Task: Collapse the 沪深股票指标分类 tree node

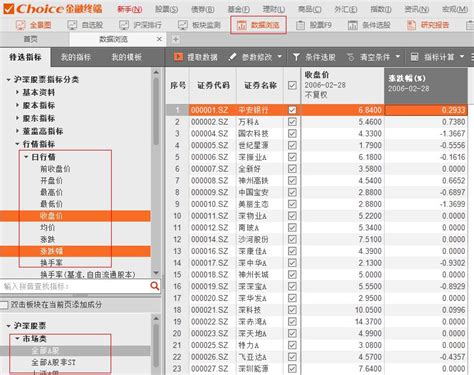Action: pos(8,80)
